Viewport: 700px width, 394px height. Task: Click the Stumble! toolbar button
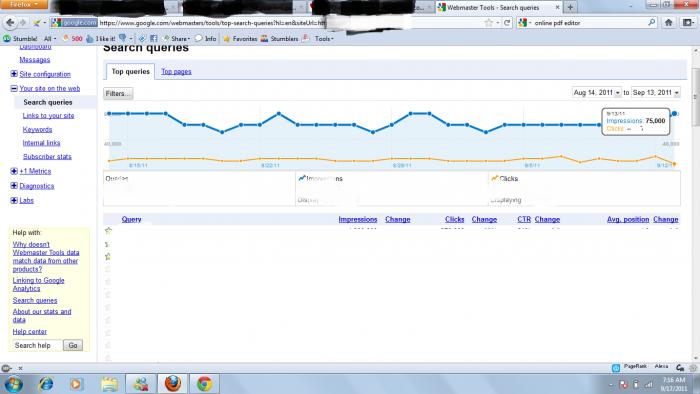[x=20, y=39]
